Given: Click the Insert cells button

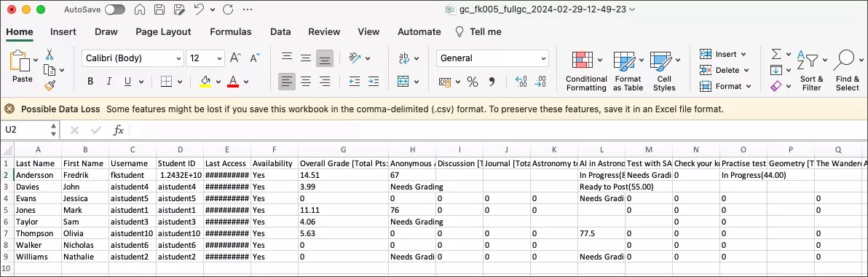Looking at the screenshot, I should pos(722,54).
